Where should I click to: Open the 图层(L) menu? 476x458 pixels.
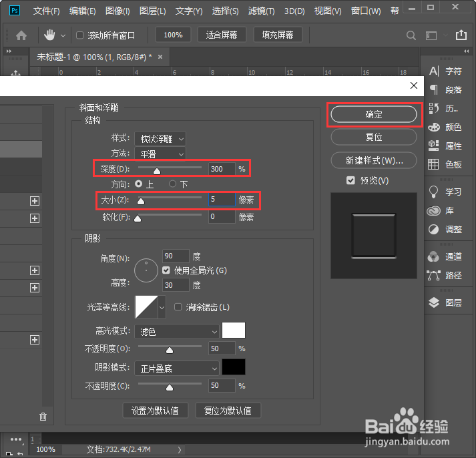[152, 11]
